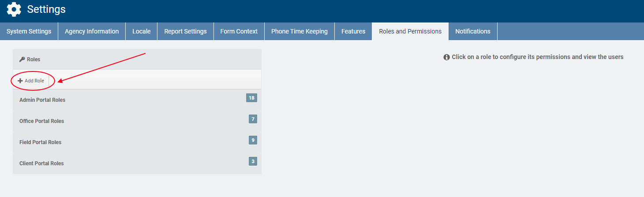Click the Add Role button
Screen dimensions: 644x197
coord(31,81)
